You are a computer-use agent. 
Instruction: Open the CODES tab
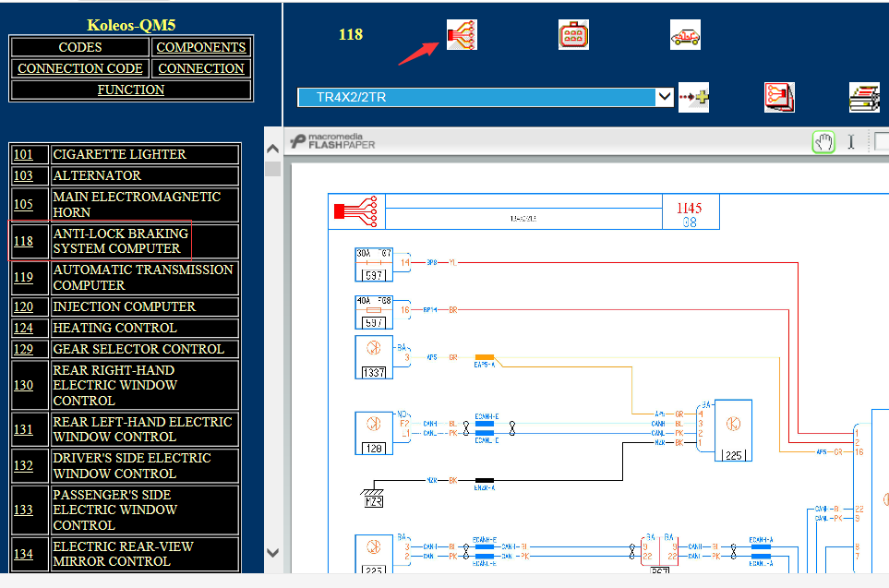click(x=80, y=47)
